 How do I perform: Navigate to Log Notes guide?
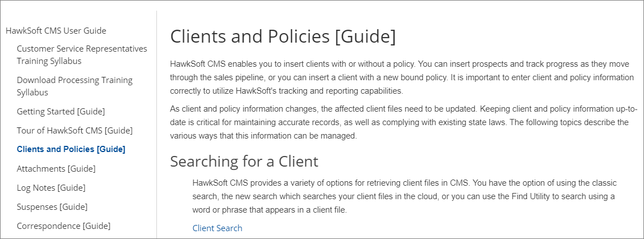coord(51,187)
